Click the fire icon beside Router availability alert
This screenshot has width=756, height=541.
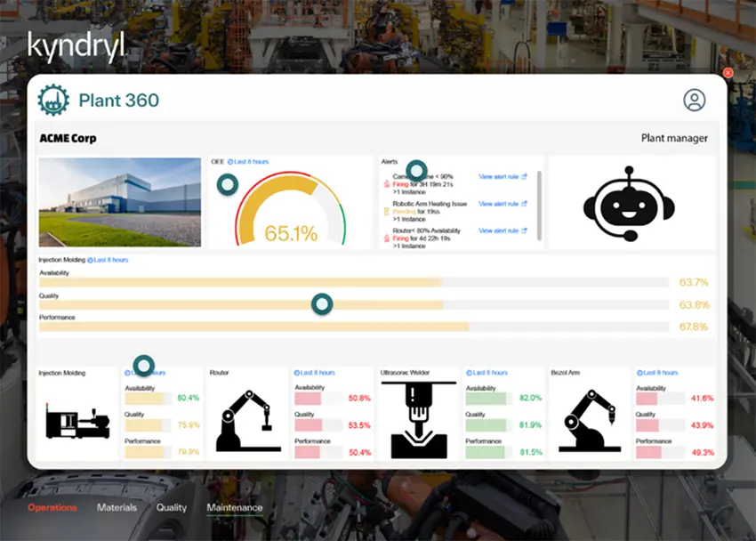387,238
